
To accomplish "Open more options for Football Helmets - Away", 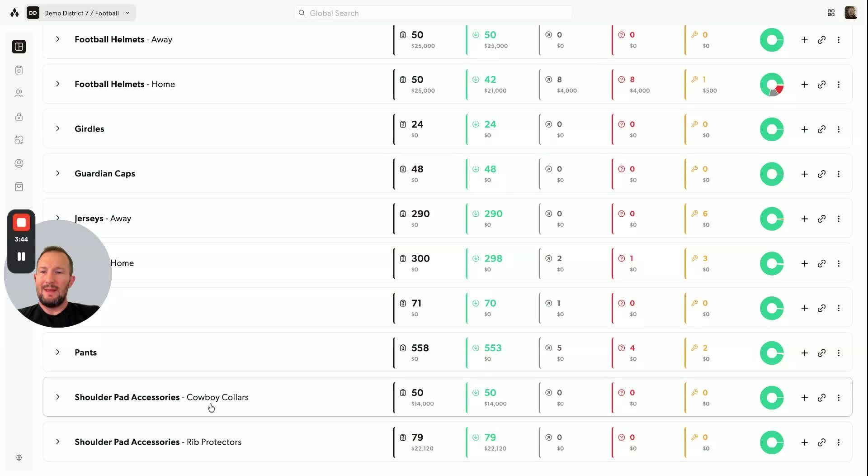I will (839, 40).
